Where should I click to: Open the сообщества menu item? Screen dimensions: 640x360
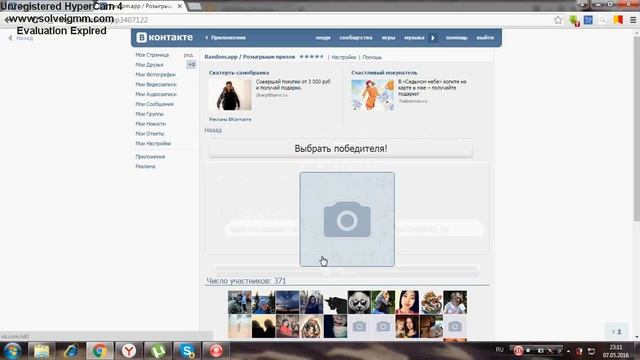356,38
